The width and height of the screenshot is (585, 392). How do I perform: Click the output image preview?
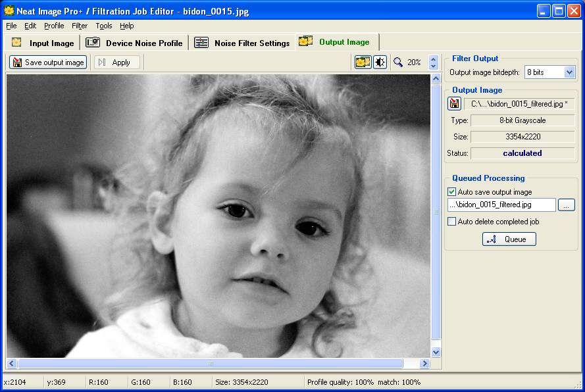tap(218, 216)
